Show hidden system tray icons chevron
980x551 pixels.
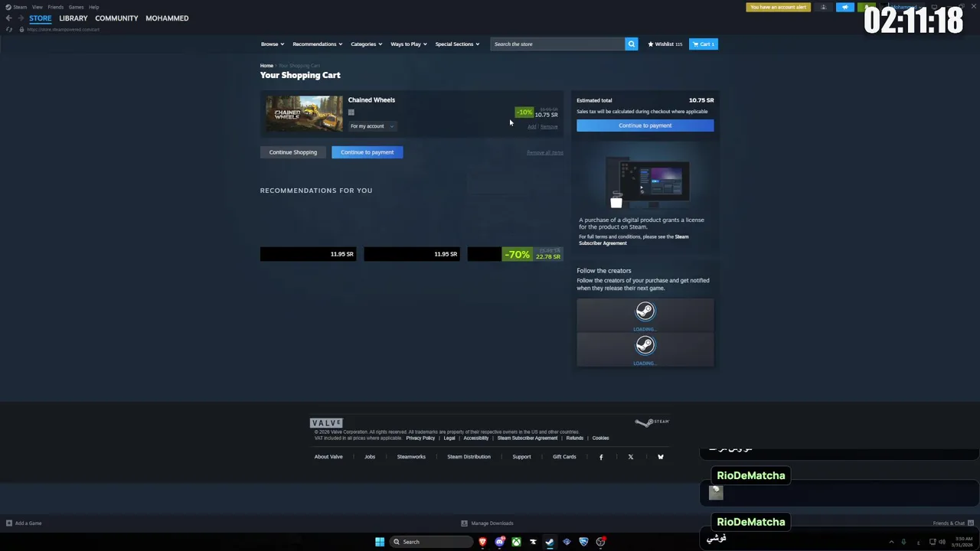pyautogui.click(x=891, y=542)
